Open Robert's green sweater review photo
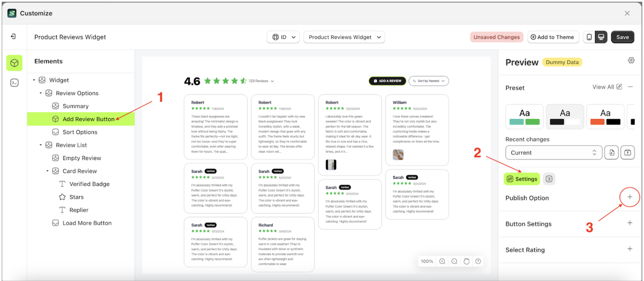The width and height of the screenshot is (644, 281). (331, 165)
